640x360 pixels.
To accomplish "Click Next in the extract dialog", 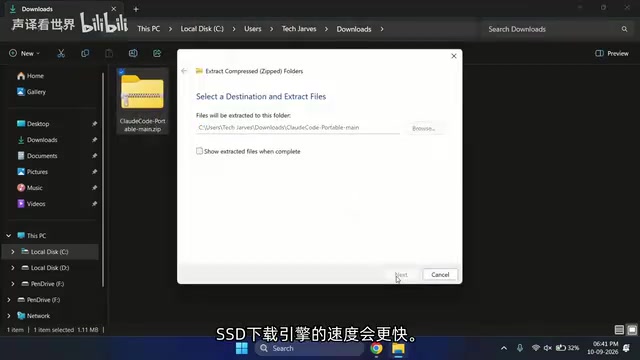I will [401, 275].
